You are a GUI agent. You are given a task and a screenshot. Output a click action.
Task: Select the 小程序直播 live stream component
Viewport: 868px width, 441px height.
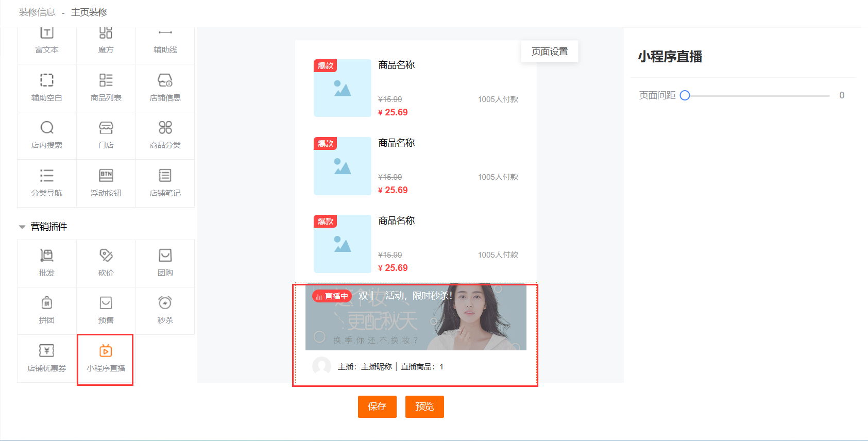click(x=106, y=359)
